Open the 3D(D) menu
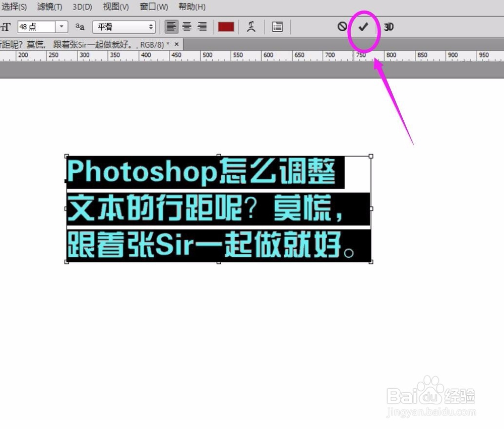This screenshot has width=504, height=429. 82,7
